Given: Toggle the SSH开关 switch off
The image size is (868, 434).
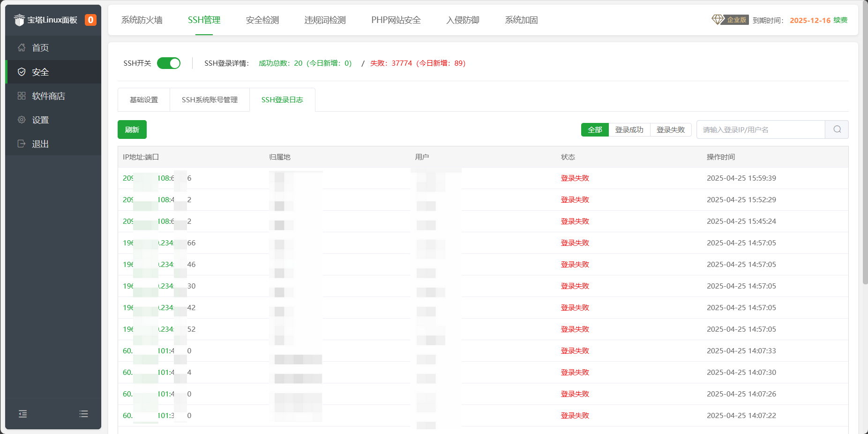Looking at the screenshot, I should click(169, 63).
